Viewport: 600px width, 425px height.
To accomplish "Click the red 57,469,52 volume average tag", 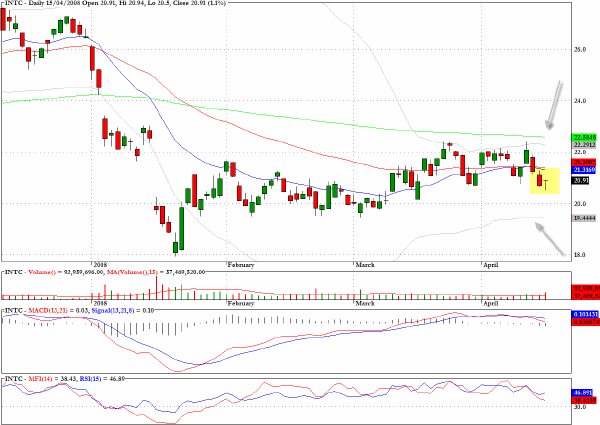I will click(x=585, y=296).
